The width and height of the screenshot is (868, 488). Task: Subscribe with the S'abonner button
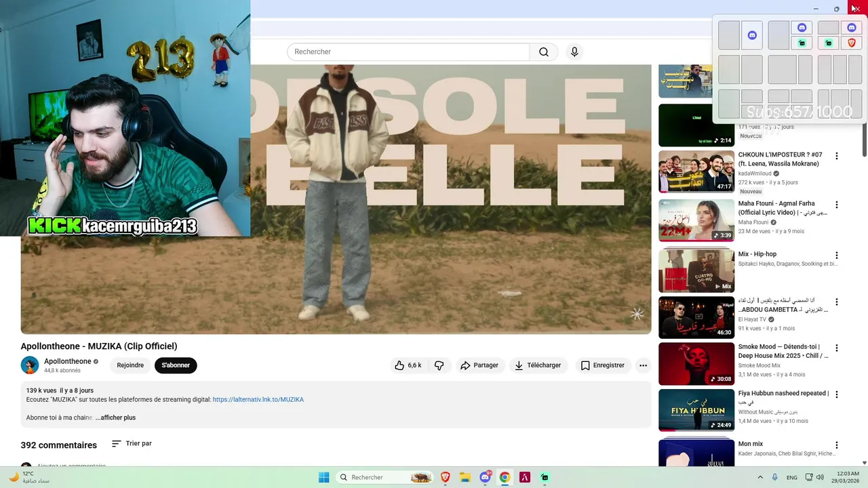pyautogui.click(x=176, y=365)
